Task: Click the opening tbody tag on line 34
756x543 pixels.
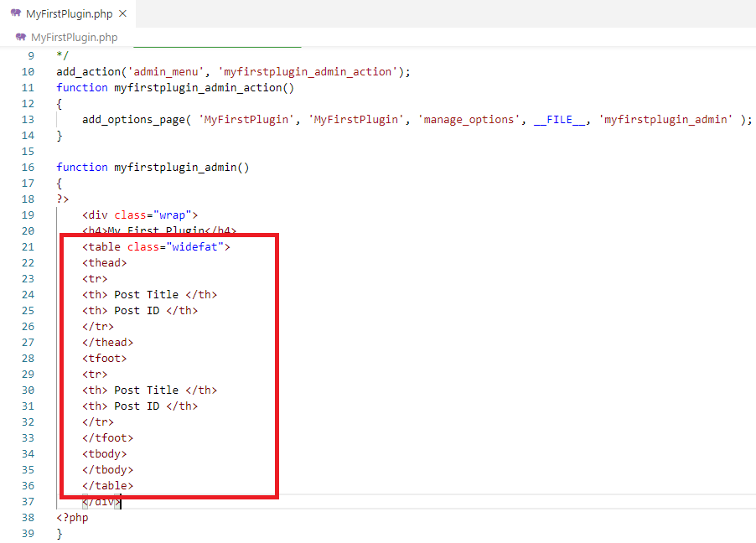Action: (105, 454)
